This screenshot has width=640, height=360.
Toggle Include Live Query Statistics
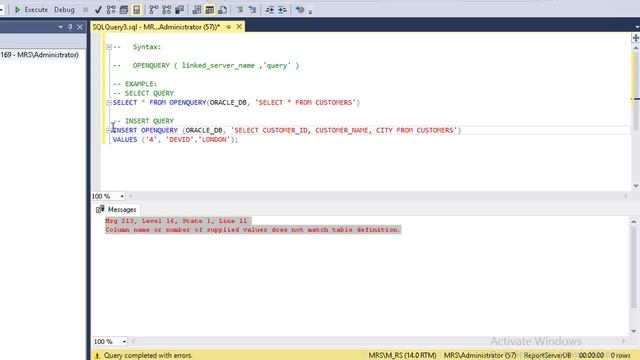167,9
